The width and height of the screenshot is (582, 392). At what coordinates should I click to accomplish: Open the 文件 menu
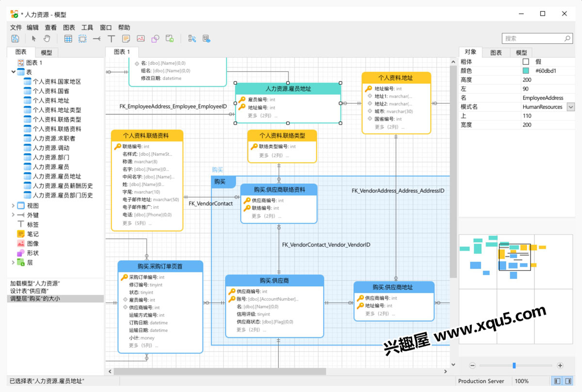(16, 28)
